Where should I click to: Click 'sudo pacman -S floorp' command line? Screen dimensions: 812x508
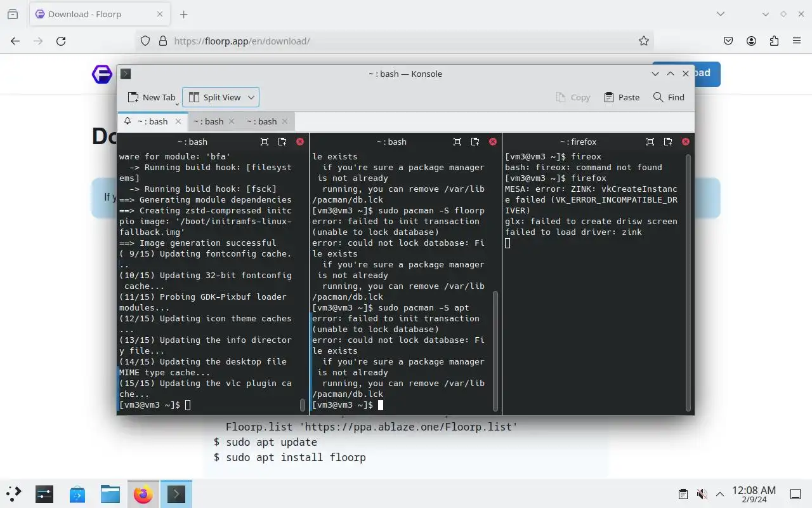(x=398, y=210)
